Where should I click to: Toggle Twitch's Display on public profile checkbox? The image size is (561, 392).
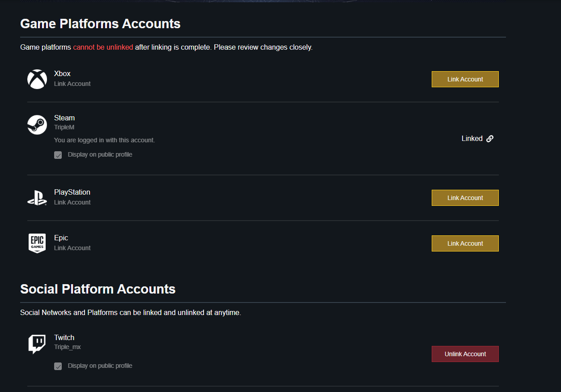pos(58,366)
